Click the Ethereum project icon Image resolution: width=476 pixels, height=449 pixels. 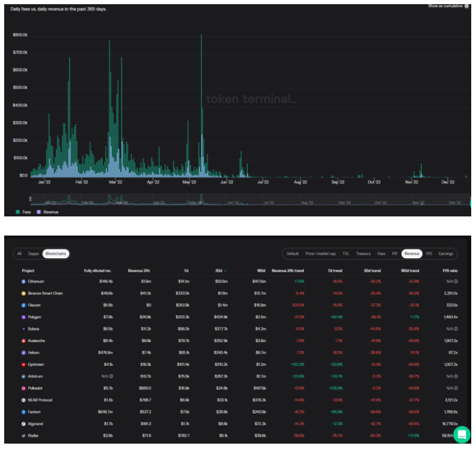pyautogui.click(x=23, y=282)
